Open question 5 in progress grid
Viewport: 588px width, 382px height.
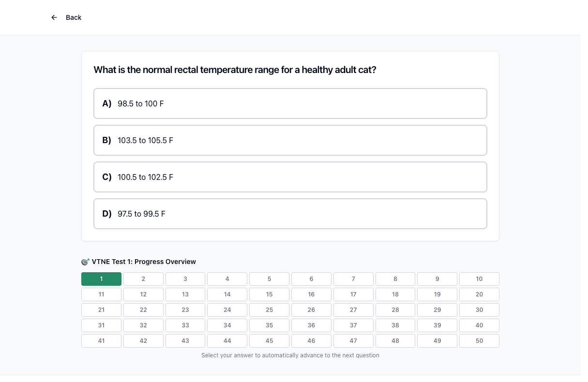270,279
